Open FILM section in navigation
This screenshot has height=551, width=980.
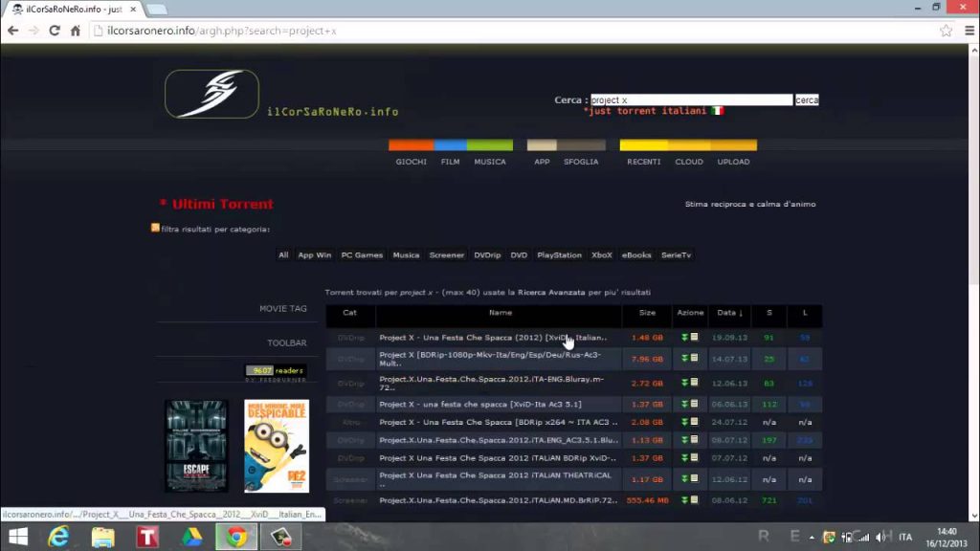(450, 162)
